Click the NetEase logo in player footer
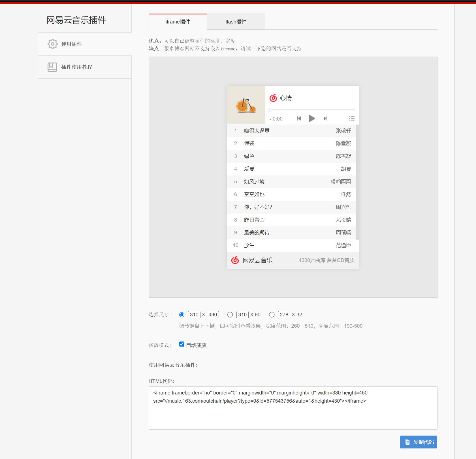The height and width of the screenshot is (459, 476). [x=235, y=260]
